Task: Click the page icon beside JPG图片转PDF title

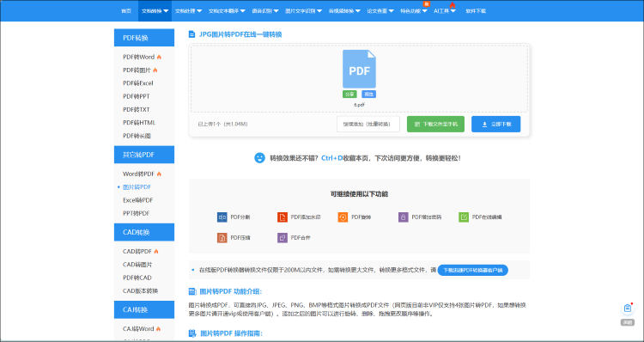Action: tap(191, 34)
